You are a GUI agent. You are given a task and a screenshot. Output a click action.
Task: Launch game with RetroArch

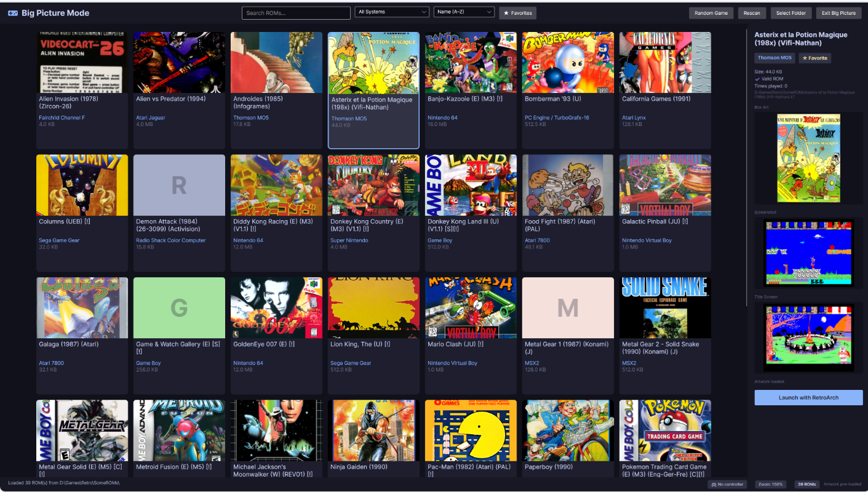(808, 397)
